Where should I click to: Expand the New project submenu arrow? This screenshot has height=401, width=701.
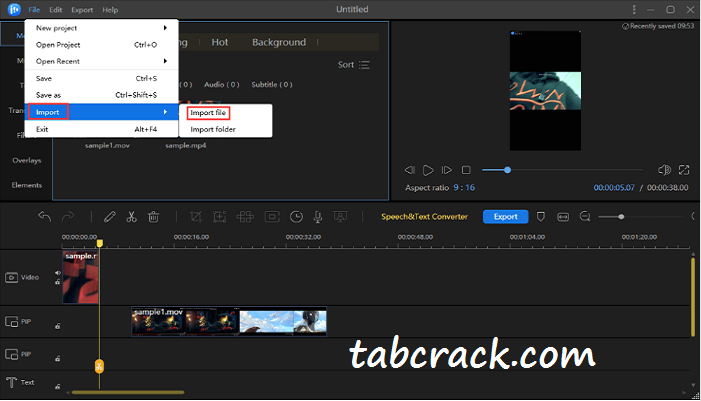[x=165, y=28]
